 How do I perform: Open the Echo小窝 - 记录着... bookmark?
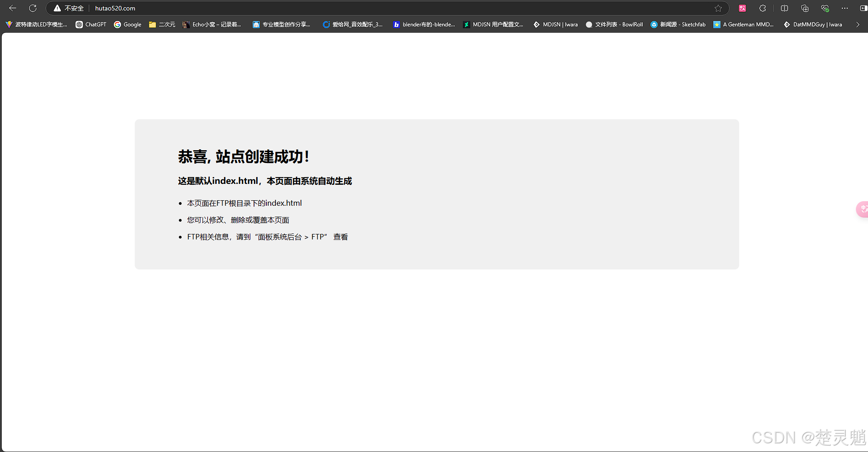pyautogui.click(x=212, y=25)
